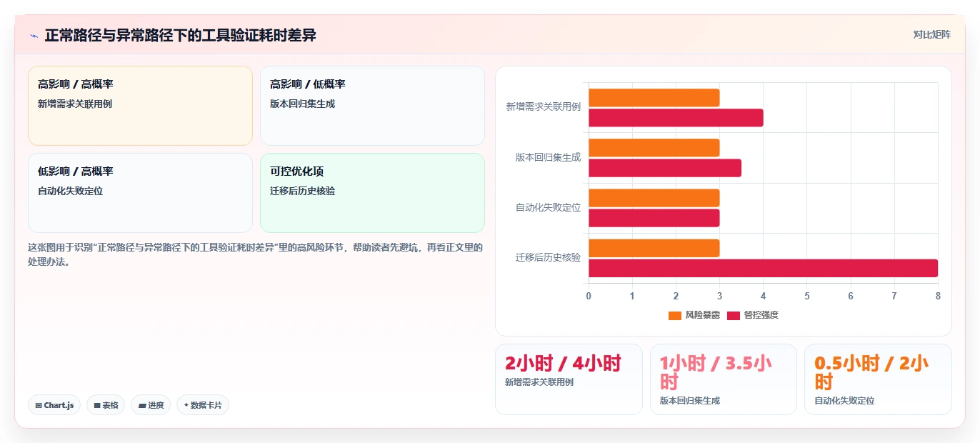The width and height of the screenshot is (980, 443).
Task: Click the 迁移后历史核验 text in green card
Action: pyautogui.click(x=303, y=191)
